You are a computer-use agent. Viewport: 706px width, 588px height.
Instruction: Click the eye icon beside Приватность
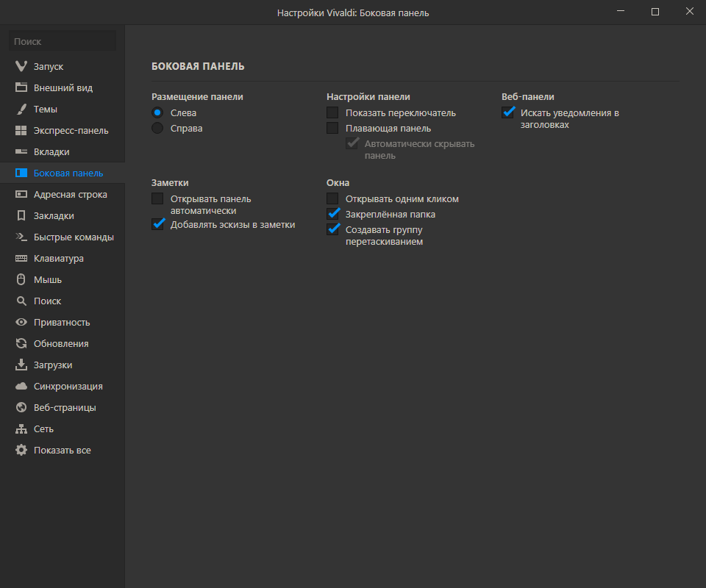(21, 322)
